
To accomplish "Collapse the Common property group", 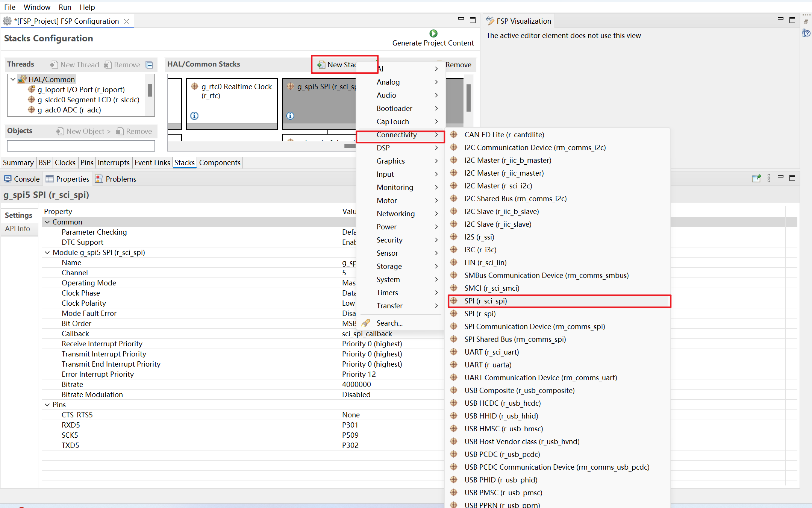I will pyautogui.click(x=47, y=222).
